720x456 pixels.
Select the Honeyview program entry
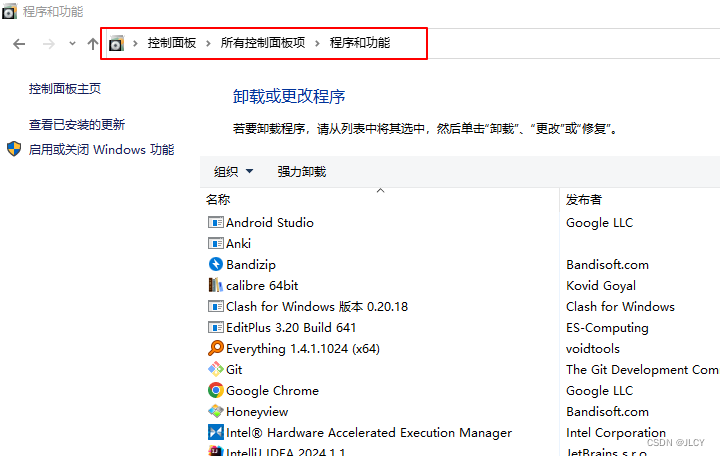[x=257, y=412]
